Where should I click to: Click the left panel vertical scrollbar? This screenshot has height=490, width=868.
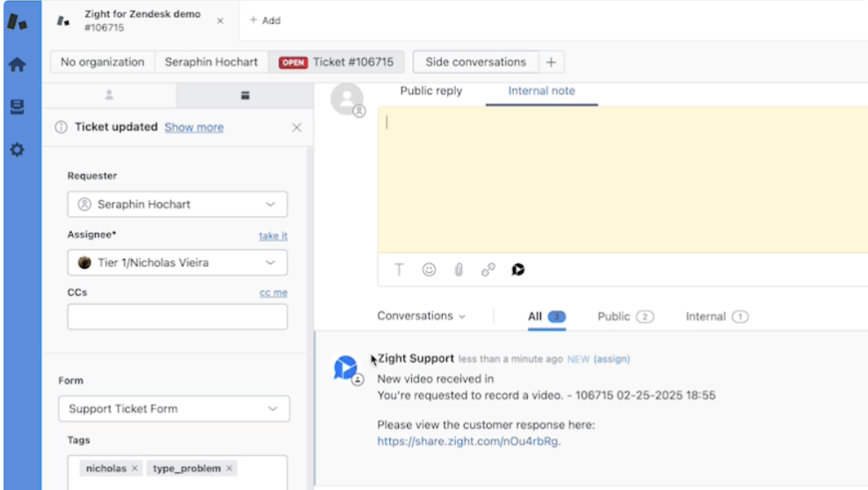pyautogui.click(x=310, y=318)
